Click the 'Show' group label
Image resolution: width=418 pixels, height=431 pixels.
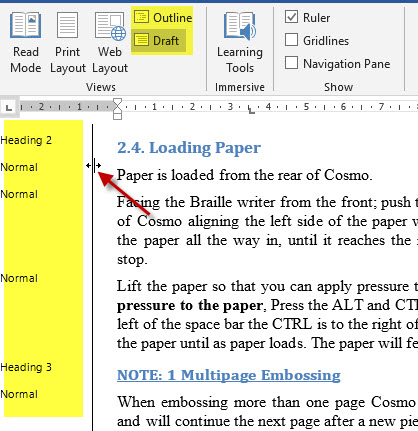[x=338, y=87]
